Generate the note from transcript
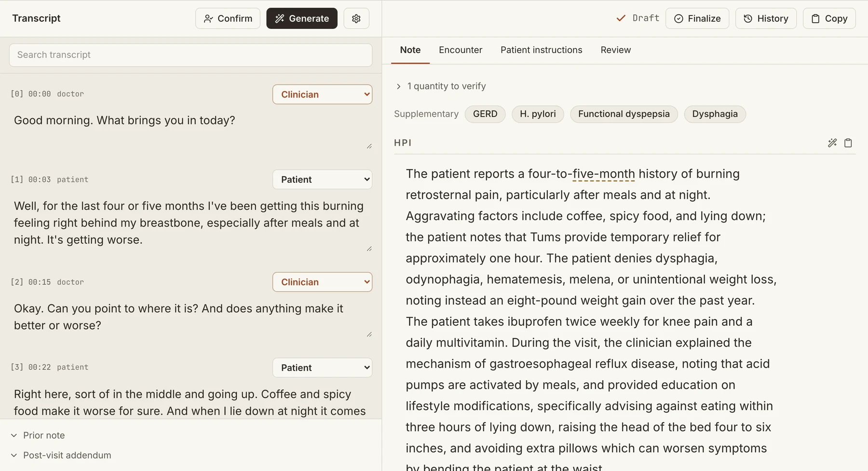Viewport: 868px width, 471px height. pos(302,18)
